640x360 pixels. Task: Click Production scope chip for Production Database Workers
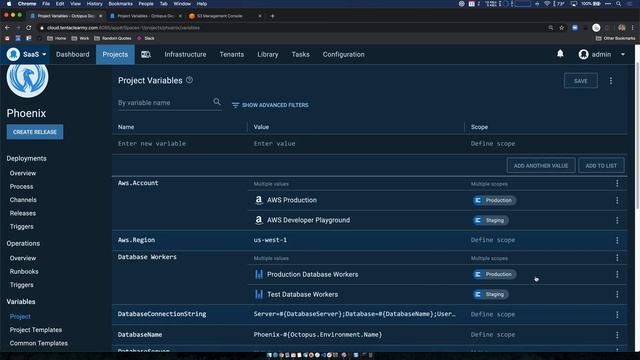494,274
